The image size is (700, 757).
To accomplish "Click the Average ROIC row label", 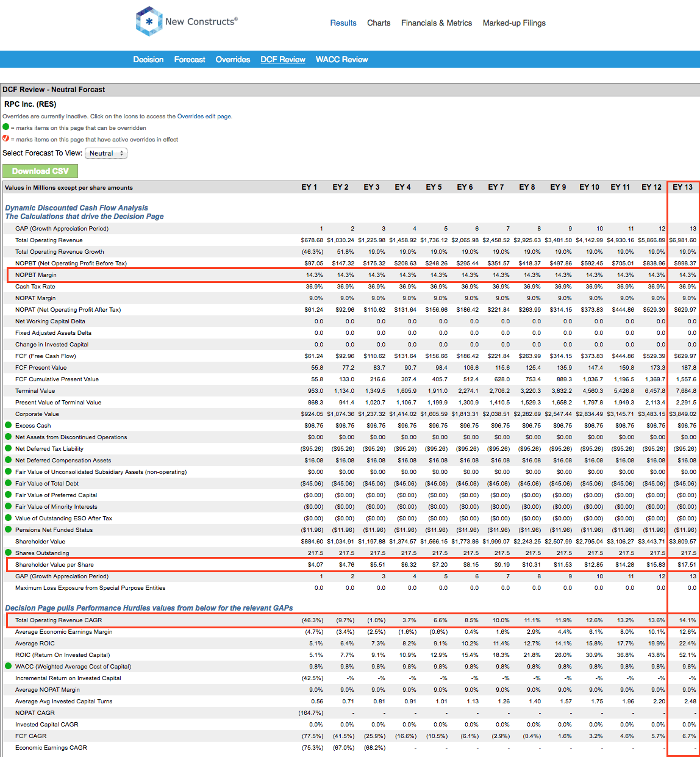I will click(x=35, y=643).
